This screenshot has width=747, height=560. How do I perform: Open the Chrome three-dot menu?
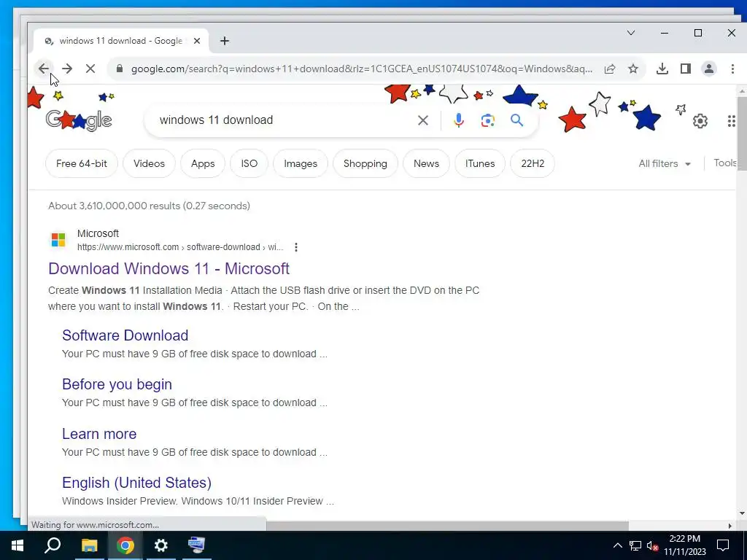click(x=732, y=69)
